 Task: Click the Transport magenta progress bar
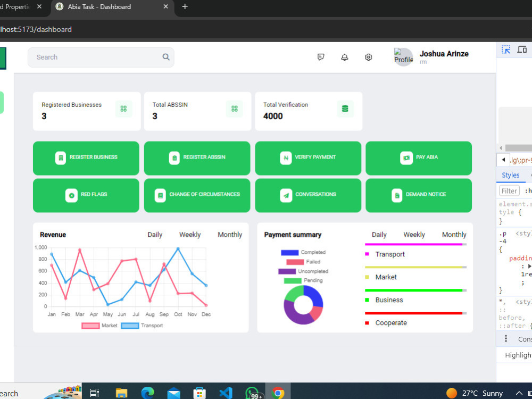pos(415,244)
